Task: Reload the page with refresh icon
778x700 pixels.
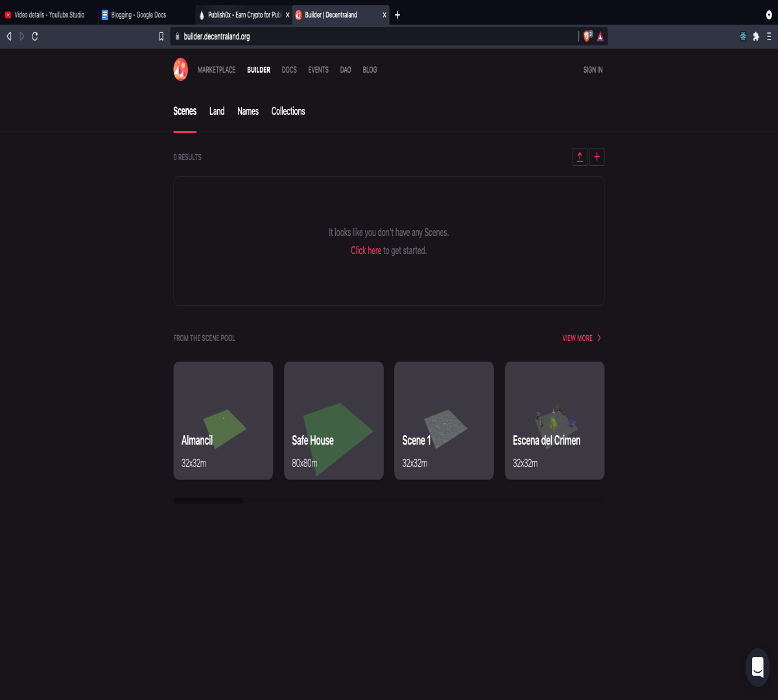Action: click(35, 36)
